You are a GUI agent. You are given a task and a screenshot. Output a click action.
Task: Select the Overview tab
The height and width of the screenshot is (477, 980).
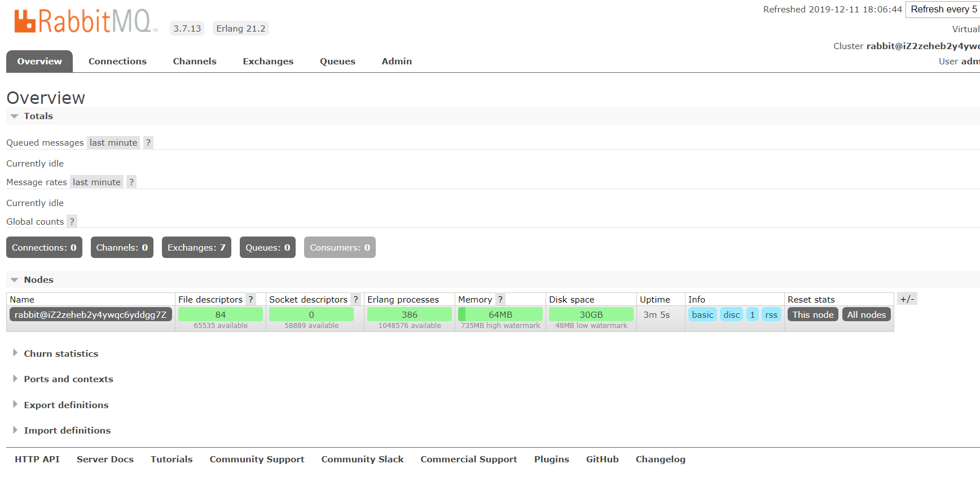(39, 62)
